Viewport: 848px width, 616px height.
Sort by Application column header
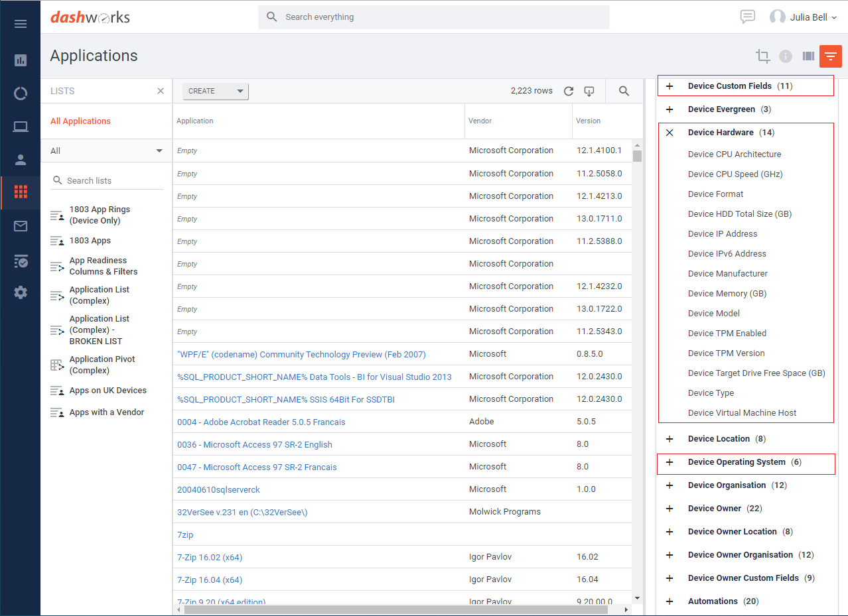(x=195, y=121)
